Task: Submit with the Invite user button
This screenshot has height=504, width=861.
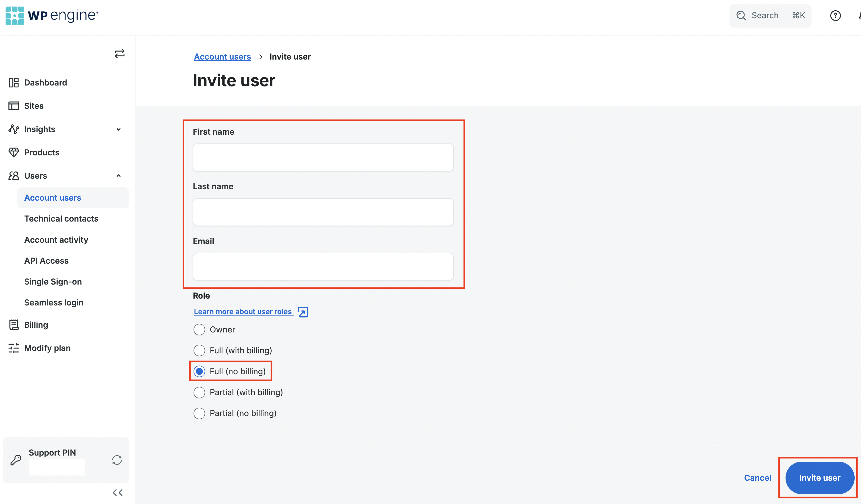Action: [819, 478]
